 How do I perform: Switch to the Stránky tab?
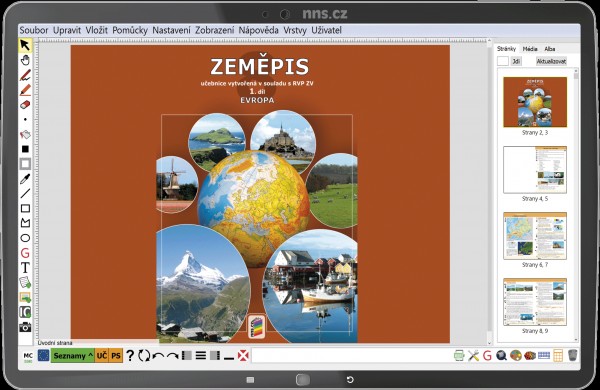[506, 49]
